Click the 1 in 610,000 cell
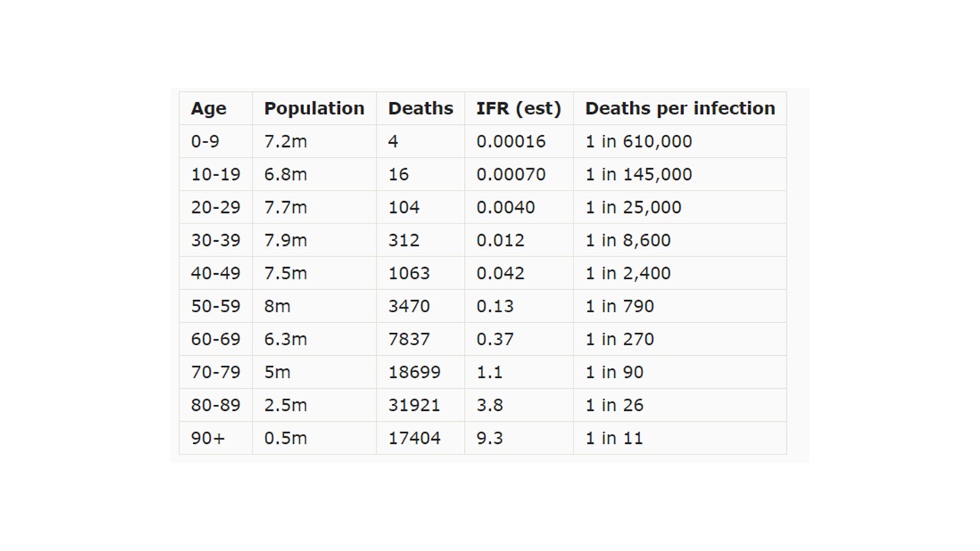This screenshot has height=551, width=980. [639, 142]
